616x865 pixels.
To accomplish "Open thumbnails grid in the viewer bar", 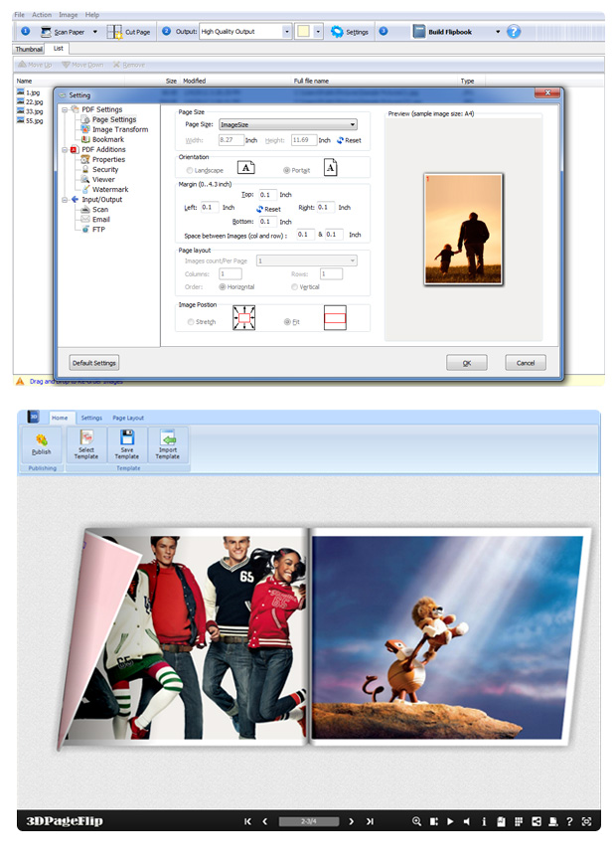I will point(519,821).
